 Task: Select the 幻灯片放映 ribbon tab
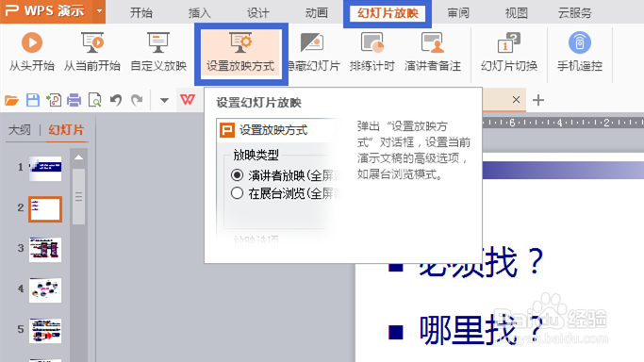[388, 13]
